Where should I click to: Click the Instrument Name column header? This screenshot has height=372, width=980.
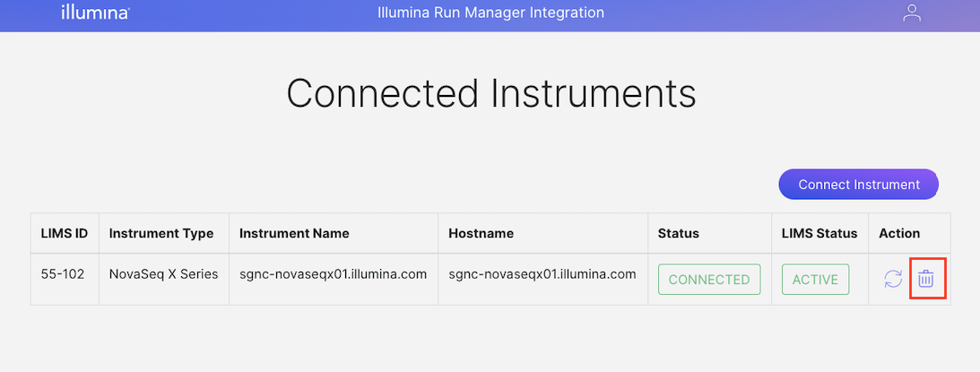[294, 233]
